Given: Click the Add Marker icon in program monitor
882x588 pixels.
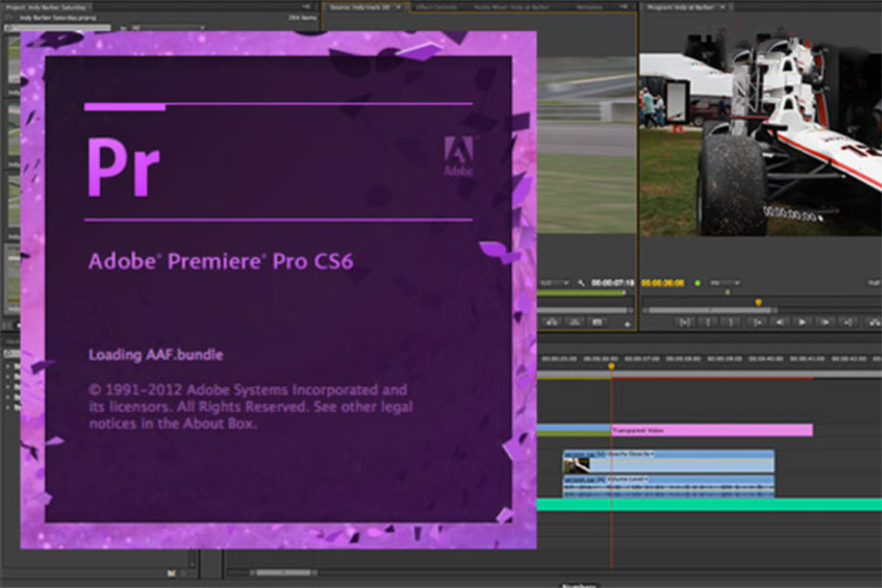Looking at the screenshot, I should point(684,321).
